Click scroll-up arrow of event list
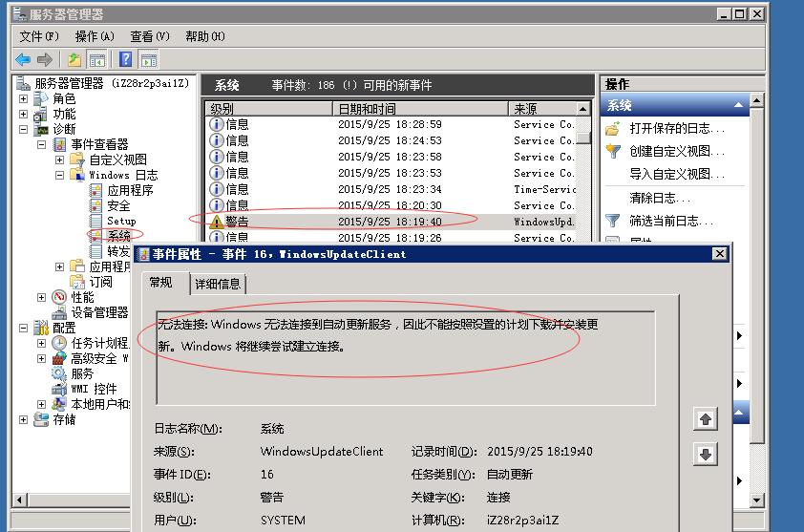The image size is (804, 532). [x=583, y=109]
